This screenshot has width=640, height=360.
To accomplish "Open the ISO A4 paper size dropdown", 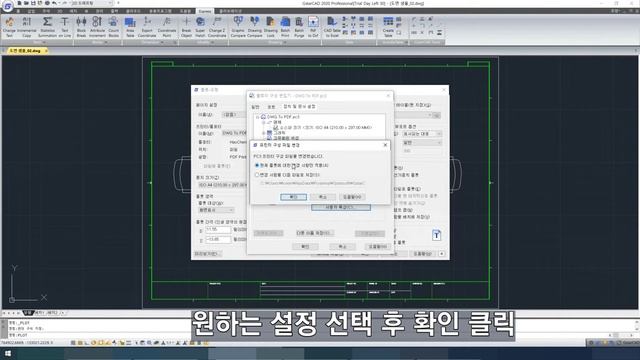I will pyautogui.click(x=222, y=185).
